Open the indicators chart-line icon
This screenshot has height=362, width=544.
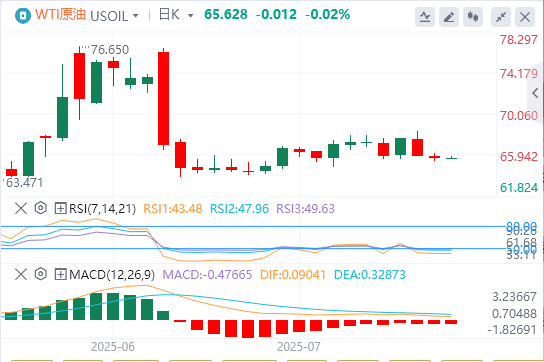[x=425, y=17]
